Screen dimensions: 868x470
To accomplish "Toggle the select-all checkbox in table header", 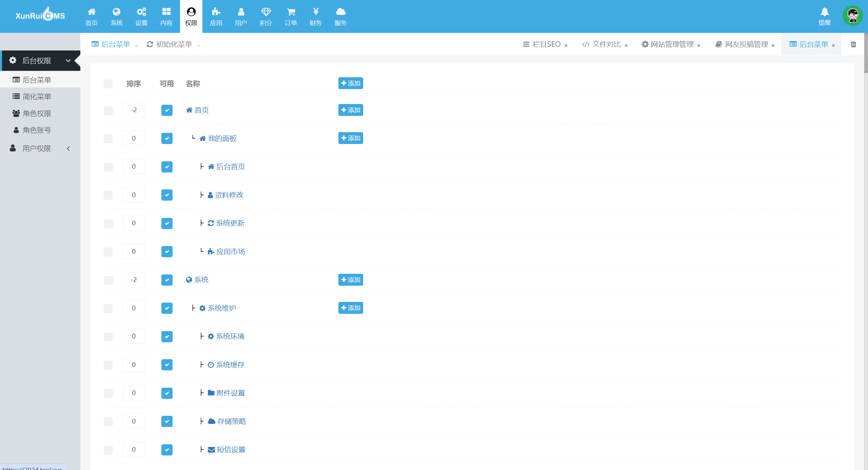I will (108, 84).
